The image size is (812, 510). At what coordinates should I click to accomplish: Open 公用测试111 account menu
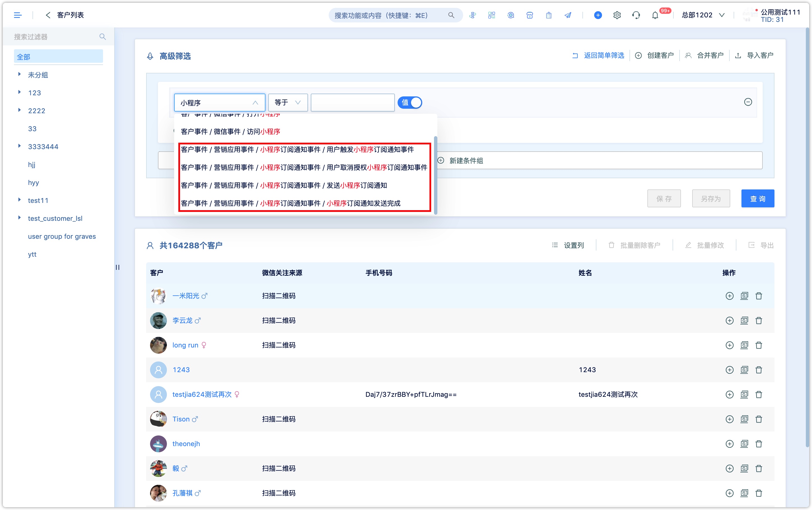click(x=772, y=15)
